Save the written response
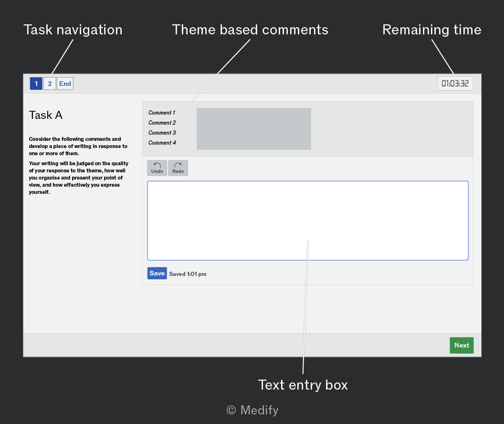This screenshot has width=504, height=424. pos(157,273)
